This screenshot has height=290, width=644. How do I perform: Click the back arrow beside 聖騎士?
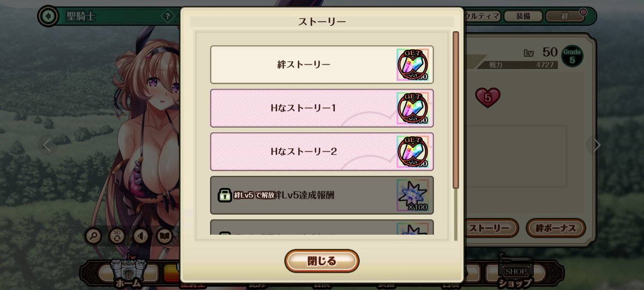48,16
